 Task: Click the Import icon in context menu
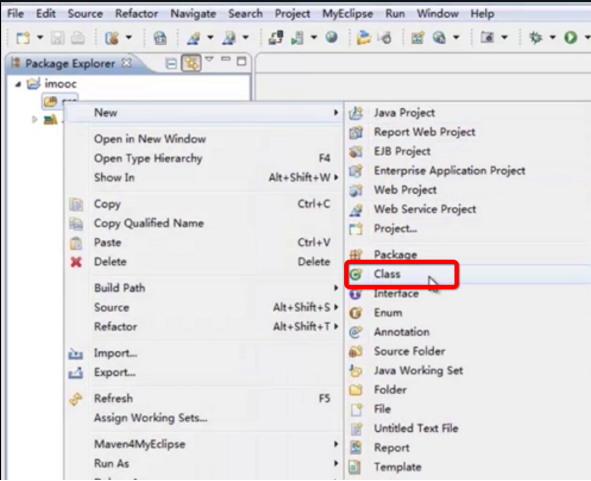75,354
